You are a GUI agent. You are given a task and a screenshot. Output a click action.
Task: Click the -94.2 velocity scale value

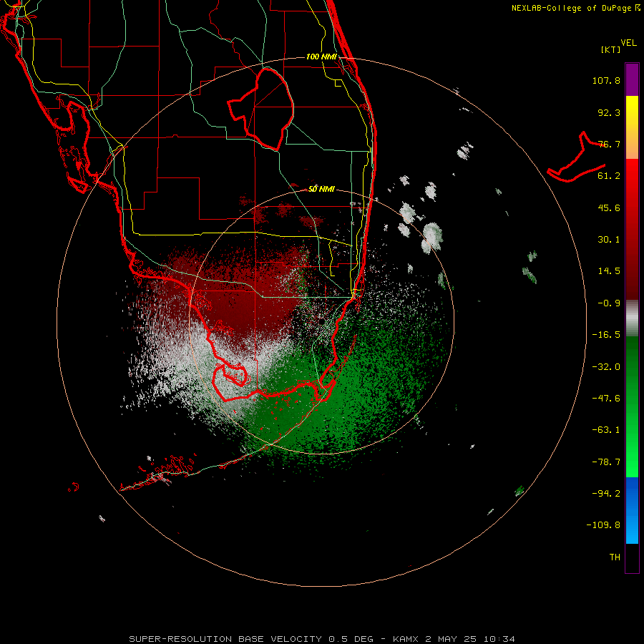[606, 493]
